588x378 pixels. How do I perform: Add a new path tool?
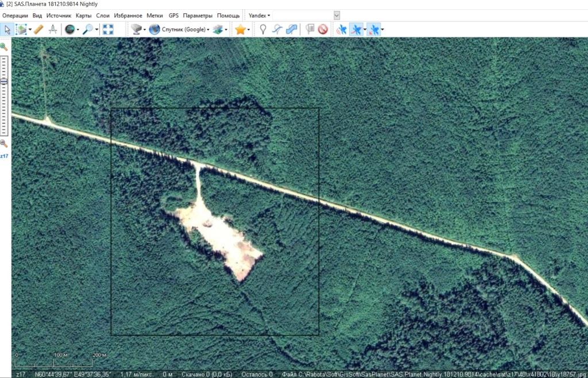tap(277, 29)
